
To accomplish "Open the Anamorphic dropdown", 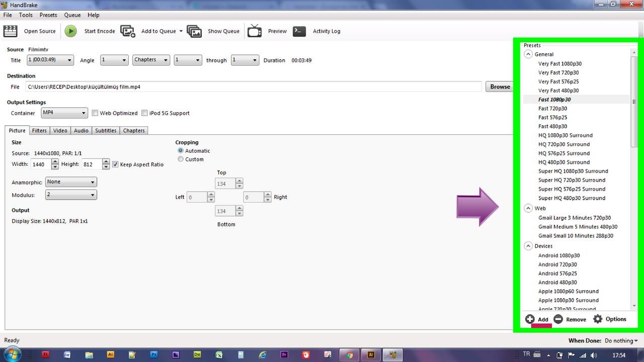I will coord(71,182).
